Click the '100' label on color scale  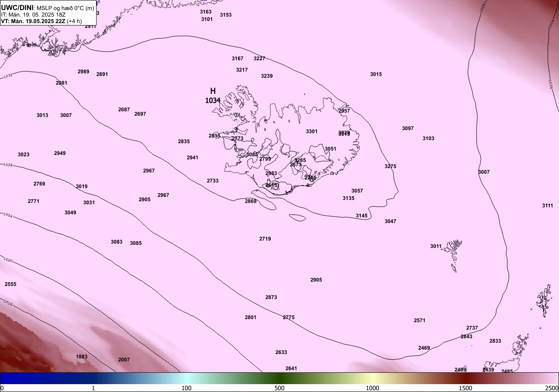tap(186, 388)
